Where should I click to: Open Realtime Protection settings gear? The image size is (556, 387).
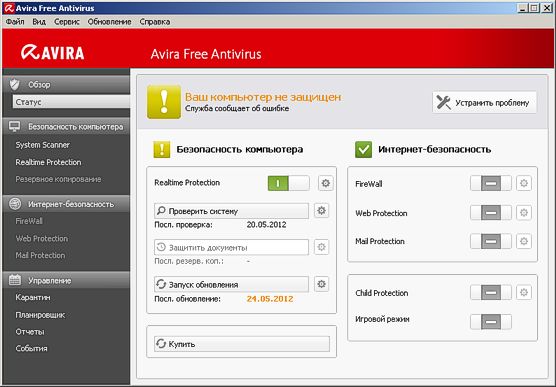click(x=326, y=183)
